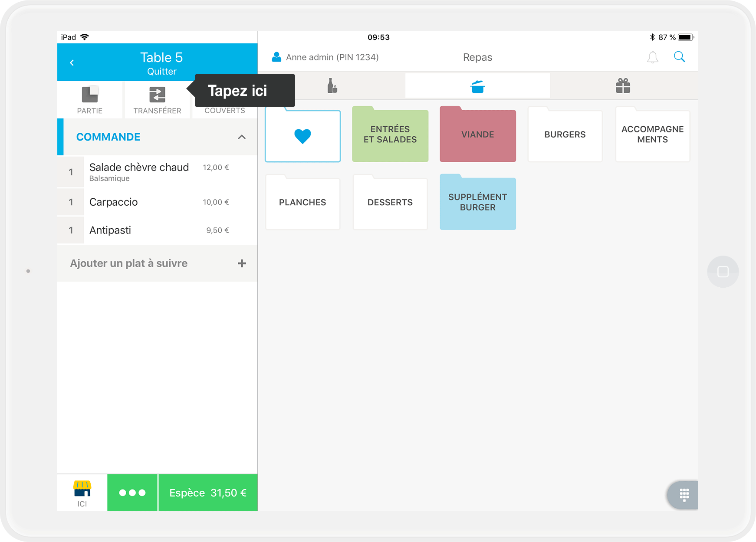Open the favorites heart folder
This screenshot has width=756, height=542.
(x=302, y=135)
